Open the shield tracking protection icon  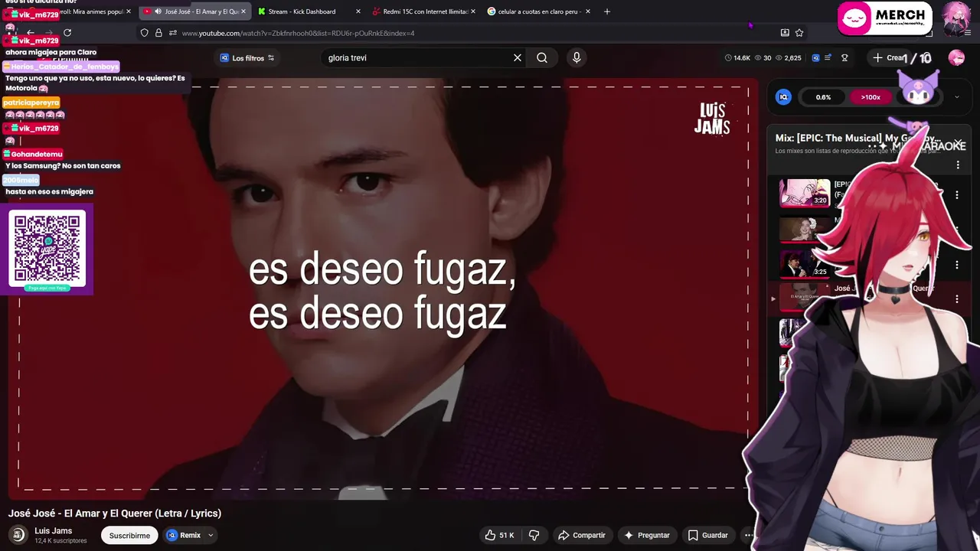pos(144,33)
